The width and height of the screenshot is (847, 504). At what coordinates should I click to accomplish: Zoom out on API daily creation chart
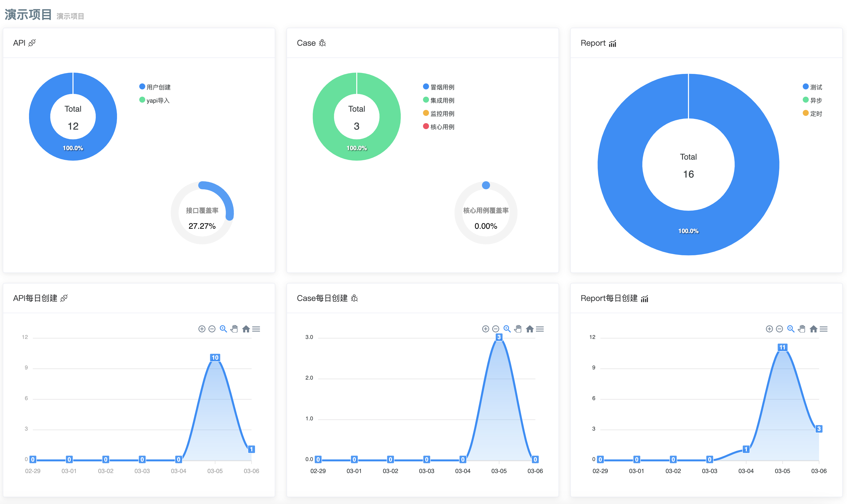[x=212, y=329]
